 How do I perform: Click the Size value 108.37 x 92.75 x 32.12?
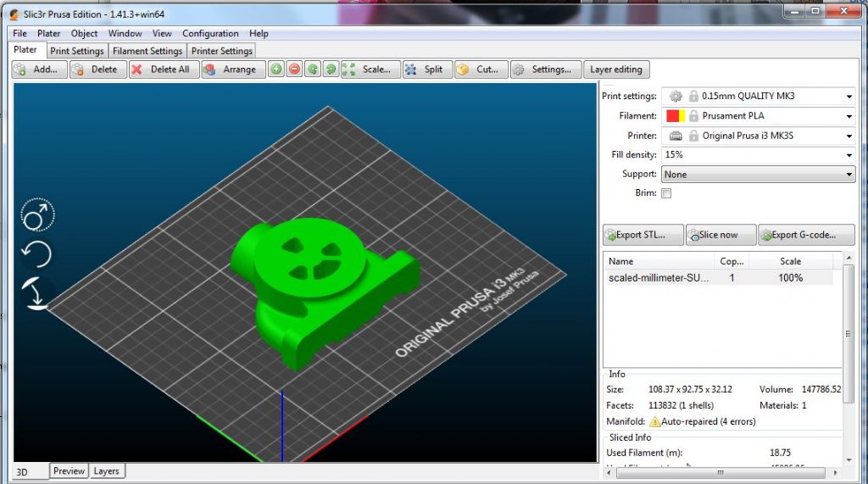pyautogui.click(x=690, y=390)
